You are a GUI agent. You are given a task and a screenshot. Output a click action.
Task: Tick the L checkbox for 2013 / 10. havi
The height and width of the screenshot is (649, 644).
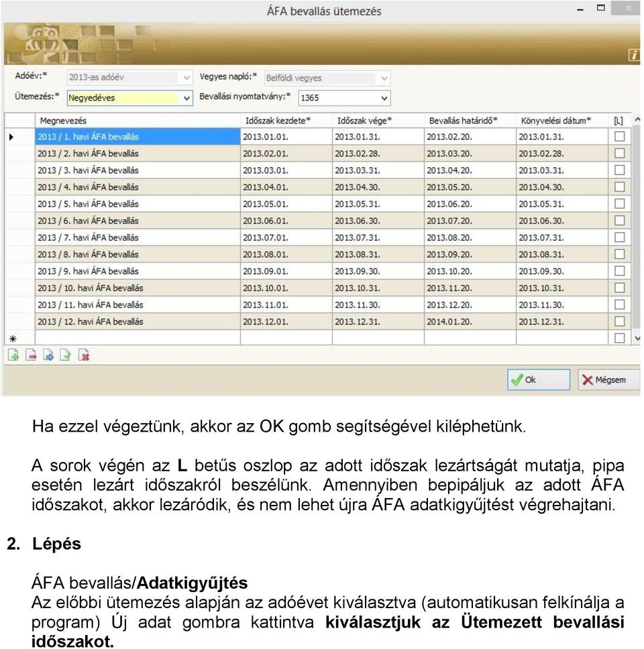pos(620,288)
